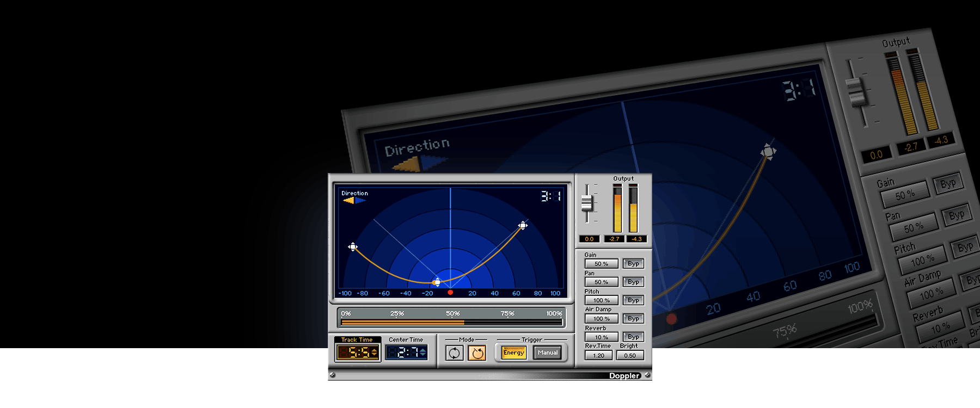Click the Gain 50 % field in enlarged background view
Screen dimensions: 980x408
905,195
